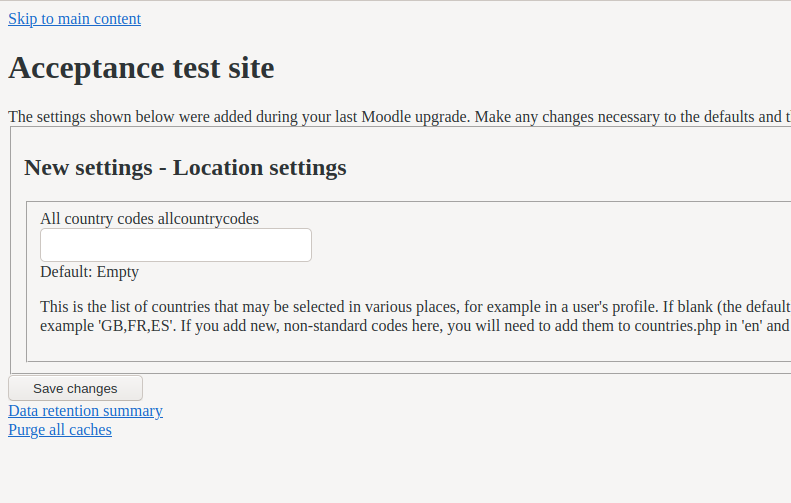Click the All country codes label
This screenshot has width=791, height=503.
[97, 218]
